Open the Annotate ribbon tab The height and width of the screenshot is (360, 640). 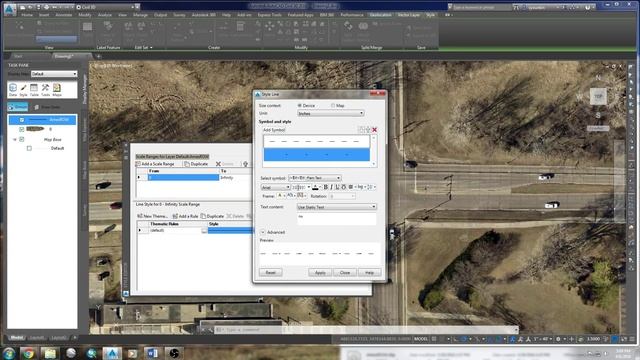point(64,15)
